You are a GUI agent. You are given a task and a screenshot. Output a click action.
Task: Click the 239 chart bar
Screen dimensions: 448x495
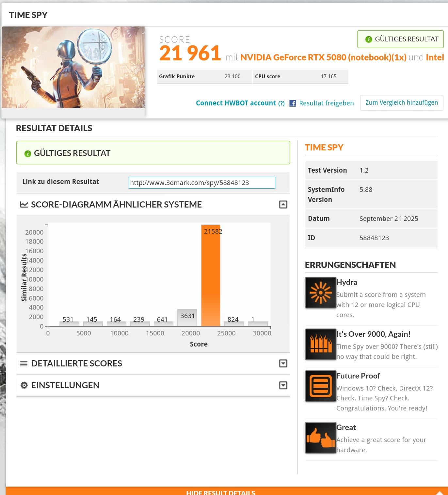(x=140, y=324)
